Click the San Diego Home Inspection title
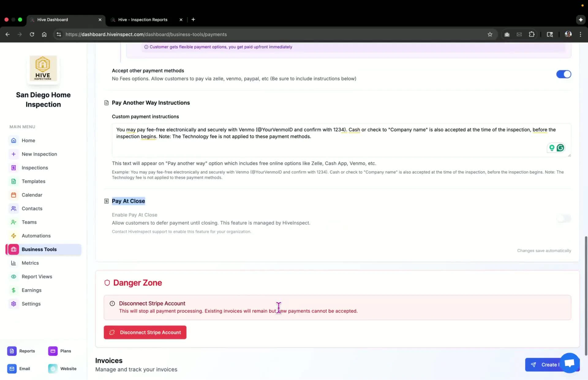Screen dimensions: 588x380 click(x=43, y=100)
